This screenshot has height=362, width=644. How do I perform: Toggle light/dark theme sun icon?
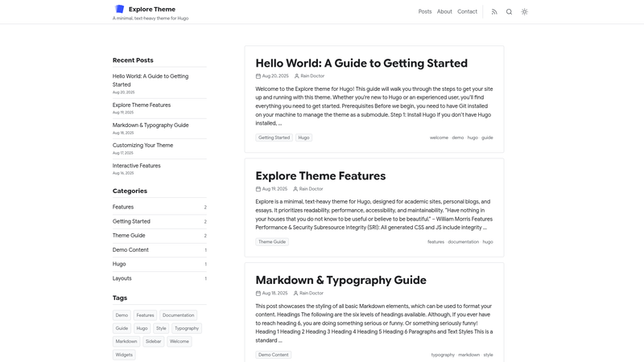click(x=525, y=12)
